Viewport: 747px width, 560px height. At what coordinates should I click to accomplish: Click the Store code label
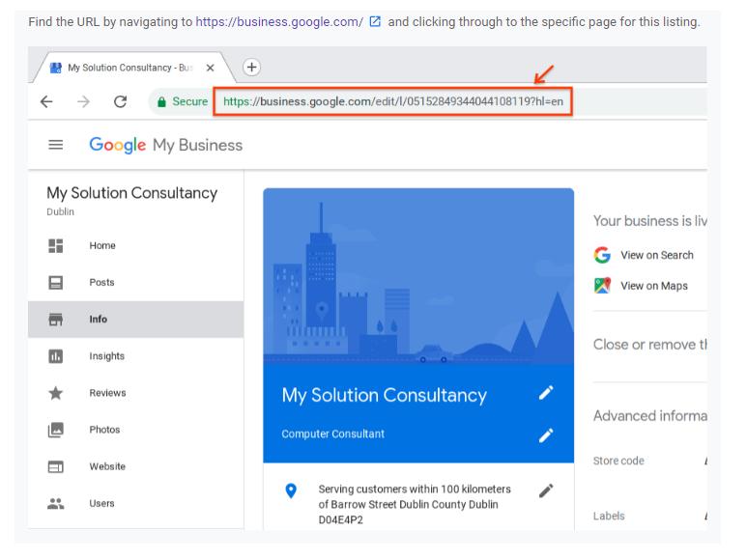[618, 461]
